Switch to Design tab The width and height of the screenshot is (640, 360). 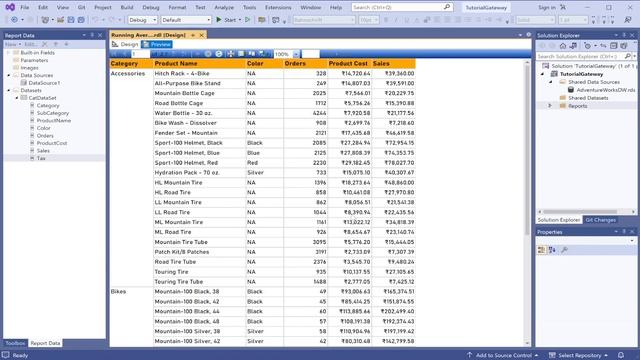point(125,44)
